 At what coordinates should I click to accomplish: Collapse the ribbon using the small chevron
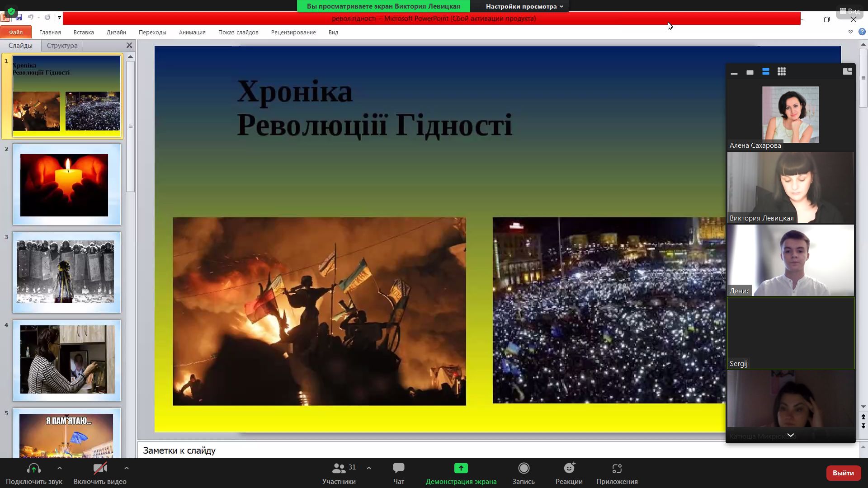[850, 32]
